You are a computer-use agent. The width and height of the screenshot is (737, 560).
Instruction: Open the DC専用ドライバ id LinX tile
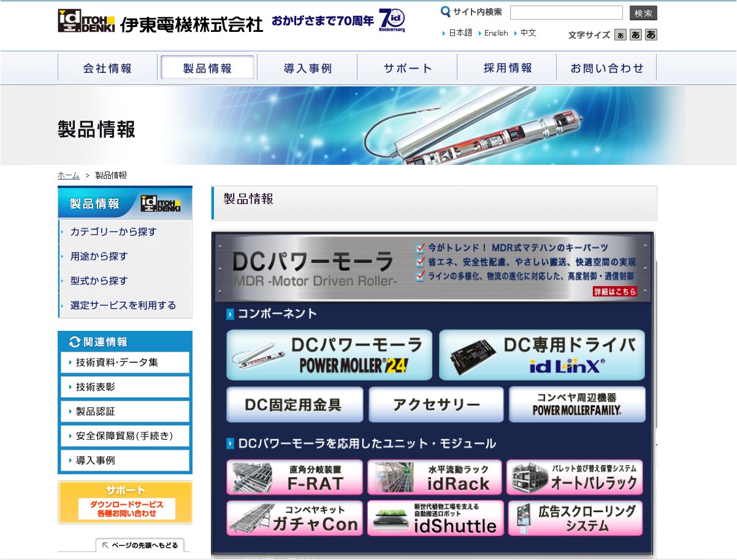pos(542,355)
